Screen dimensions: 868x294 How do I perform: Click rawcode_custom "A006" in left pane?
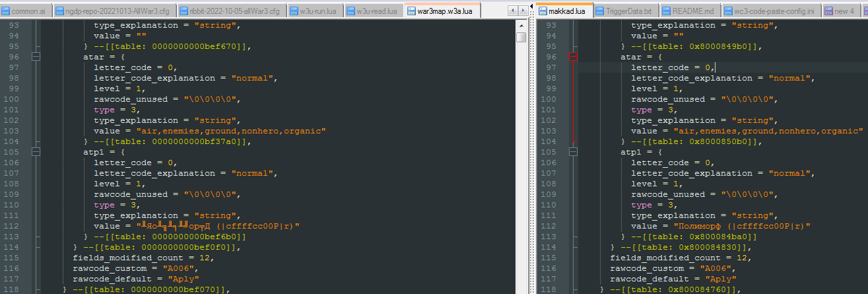pyautogui.click(x=135, y=268)
